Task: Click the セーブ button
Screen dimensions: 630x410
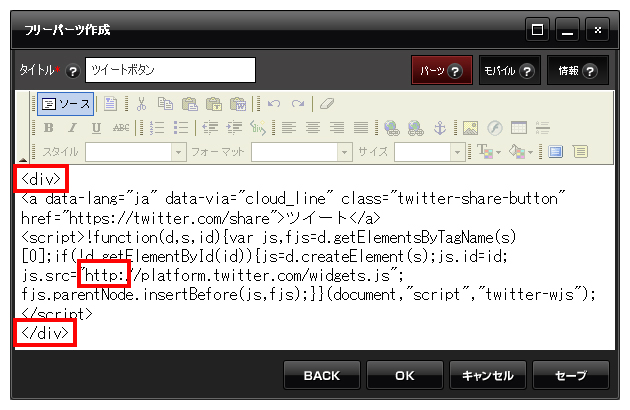Action: click(x=571, y=375)
